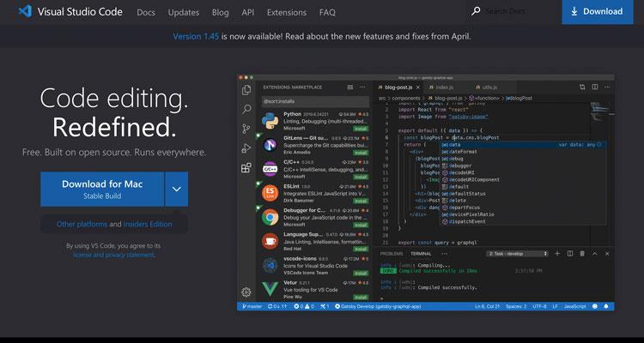Switch to the PROBLEMS panel tab
644x343 pixels.
tap(392, 254)
